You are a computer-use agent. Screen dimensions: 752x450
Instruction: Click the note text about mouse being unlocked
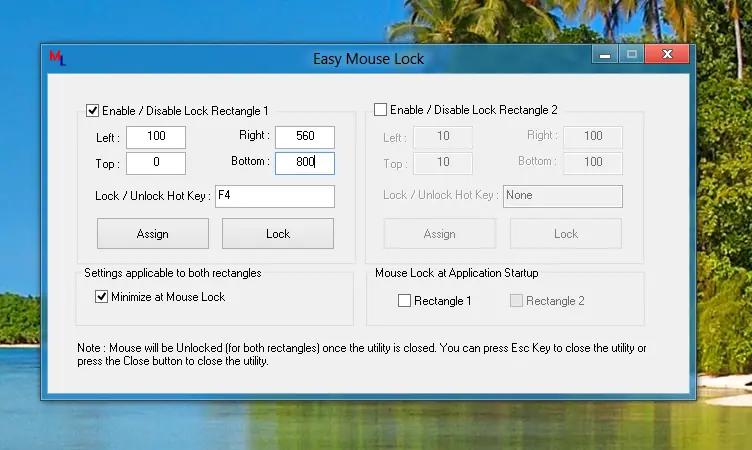tap(362, 354)
